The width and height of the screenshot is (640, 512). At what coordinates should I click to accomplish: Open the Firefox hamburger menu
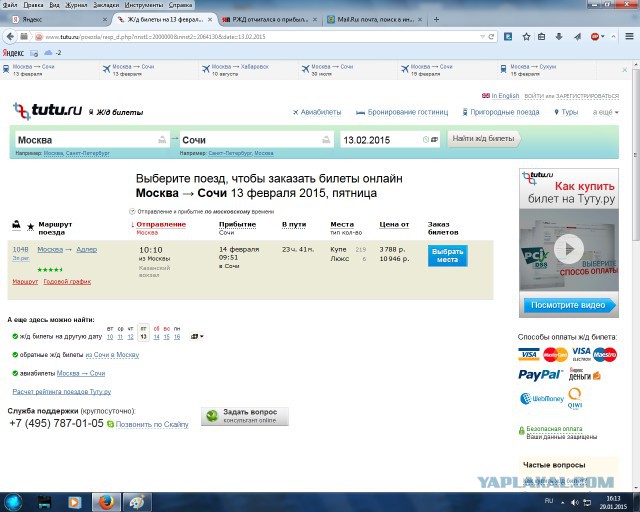(x=629, y=37)
